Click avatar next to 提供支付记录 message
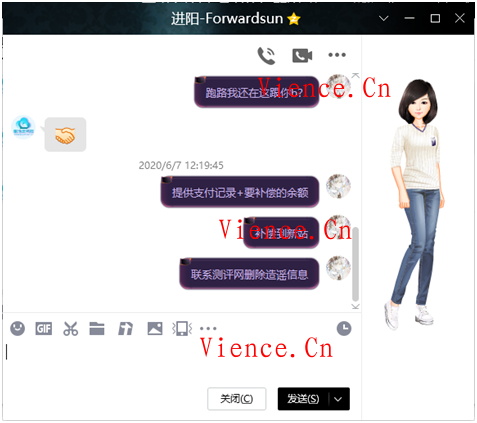 pyautogui.click(x=338, y=186)
